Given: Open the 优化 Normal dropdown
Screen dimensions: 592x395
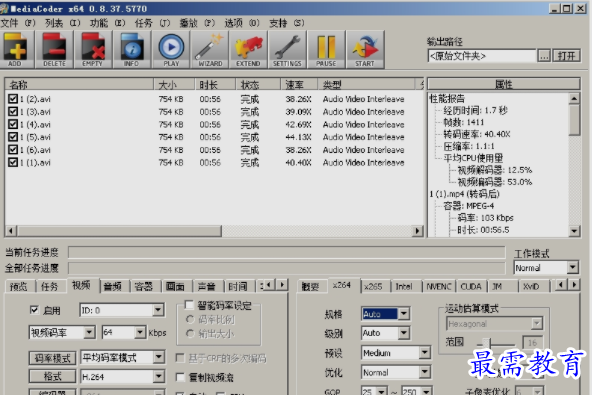Looking at the screenshot, I should click(396, 373).
